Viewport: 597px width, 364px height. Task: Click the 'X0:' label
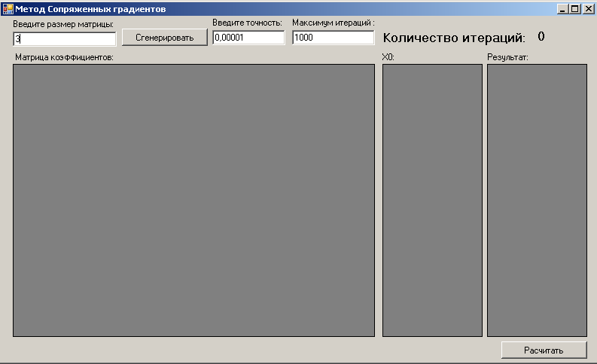tap(388, 57)
